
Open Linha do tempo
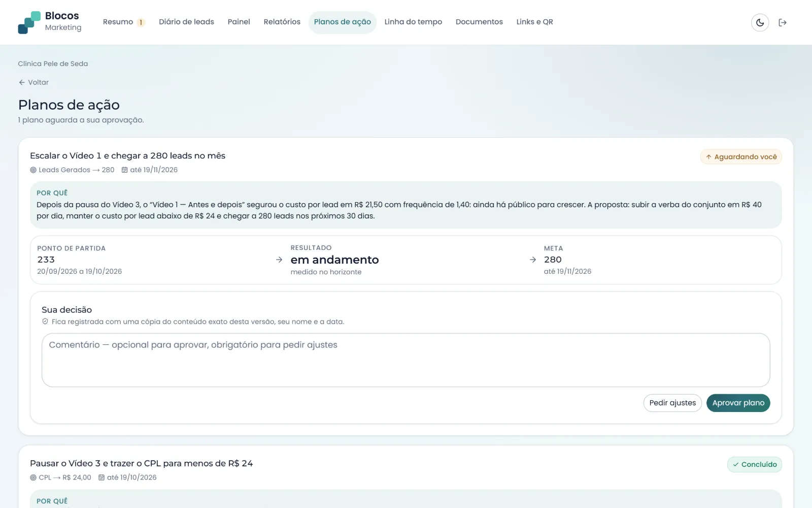pyautogui.click(x=413, y=22)
